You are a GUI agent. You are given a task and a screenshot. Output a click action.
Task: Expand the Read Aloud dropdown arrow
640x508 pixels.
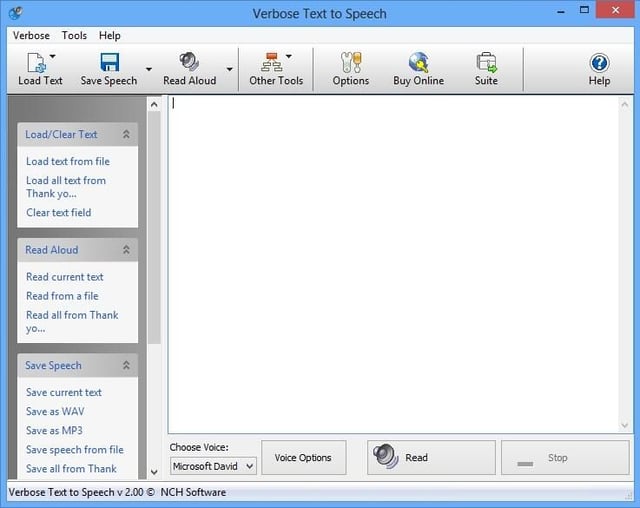(x=229, y=69)
